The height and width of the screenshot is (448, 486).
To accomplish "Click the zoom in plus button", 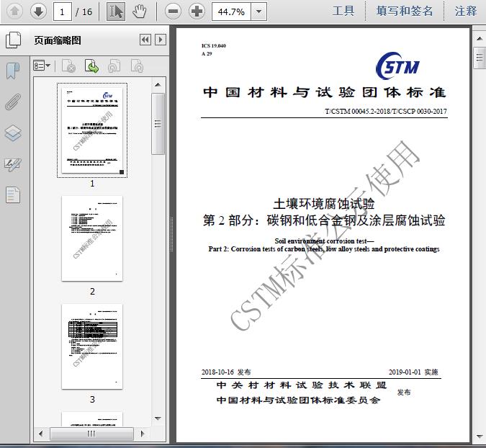I will tap(197, 11).
